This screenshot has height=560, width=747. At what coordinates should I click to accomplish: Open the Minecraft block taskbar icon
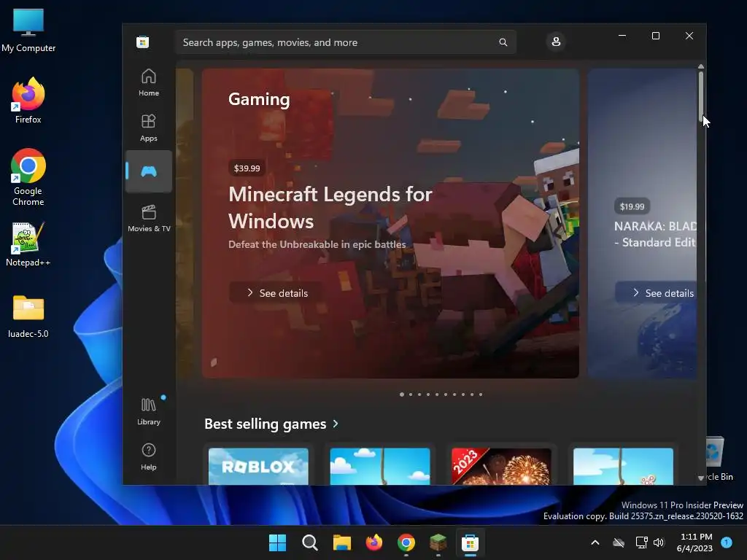(x=438, y=542)
